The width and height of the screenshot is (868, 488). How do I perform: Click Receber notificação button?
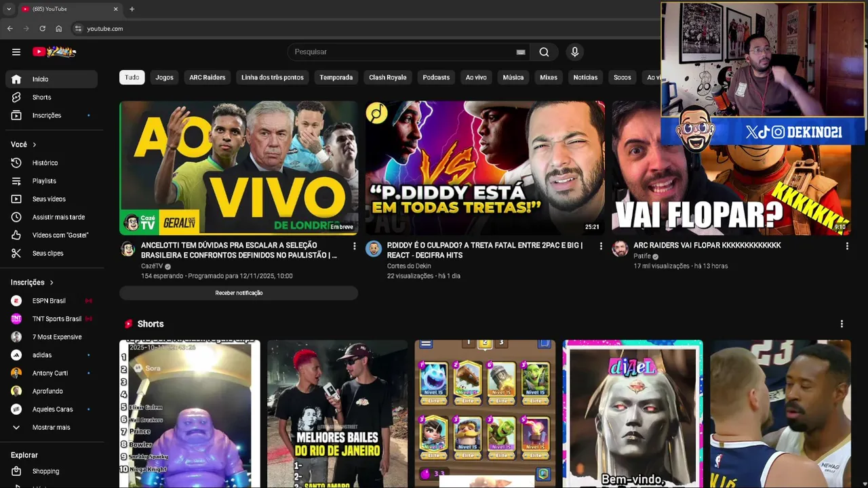coord(239,293)
